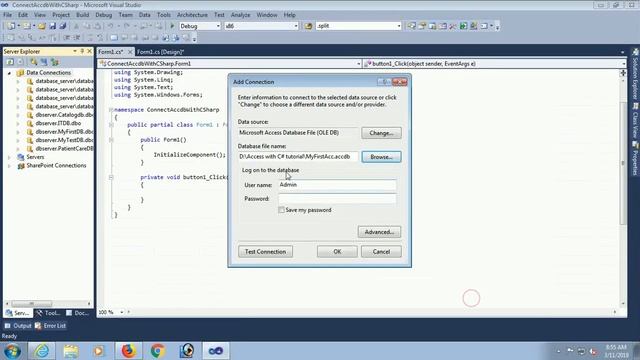The image size is (640, 360).
Task: Click the Save All toolbar icon
Action: (62, 26)
